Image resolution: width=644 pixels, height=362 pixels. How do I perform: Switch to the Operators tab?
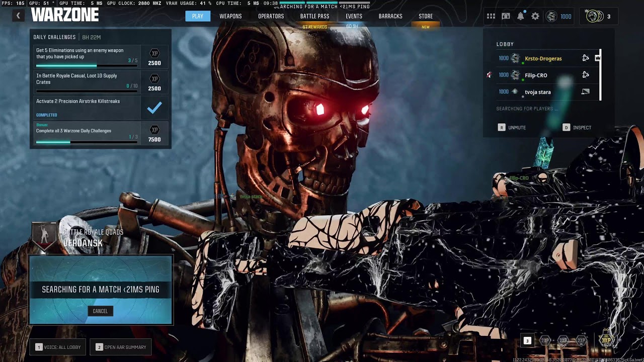[x=271, y=16]
